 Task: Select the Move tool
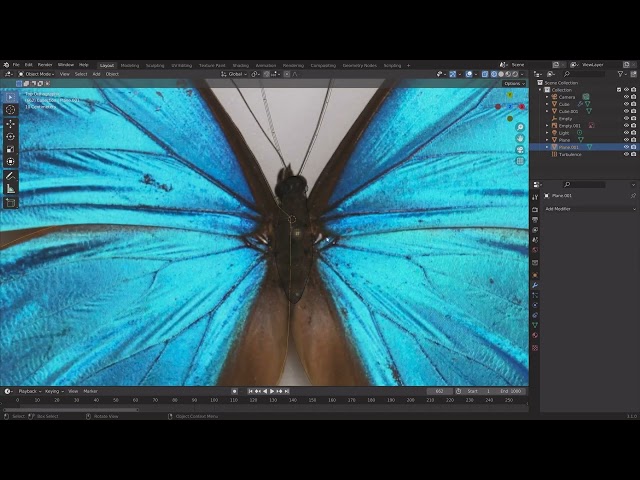[x=11, y=124]
